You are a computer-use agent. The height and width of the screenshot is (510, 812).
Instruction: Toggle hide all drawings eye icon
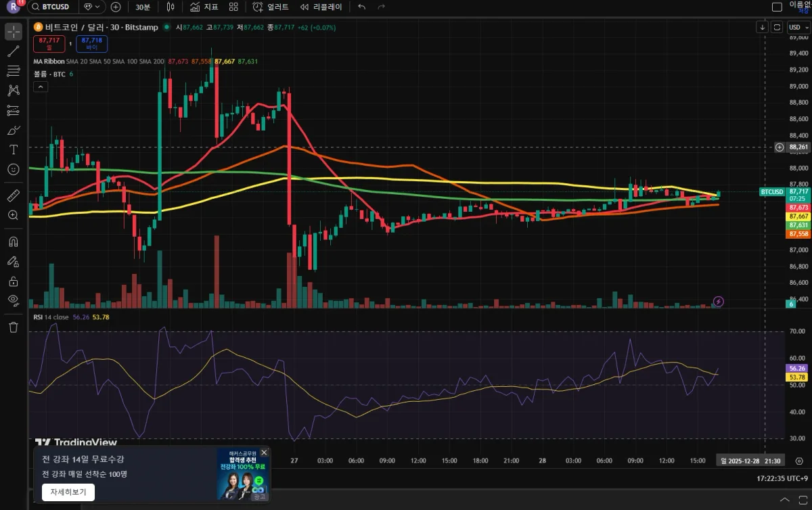point(13,300)
